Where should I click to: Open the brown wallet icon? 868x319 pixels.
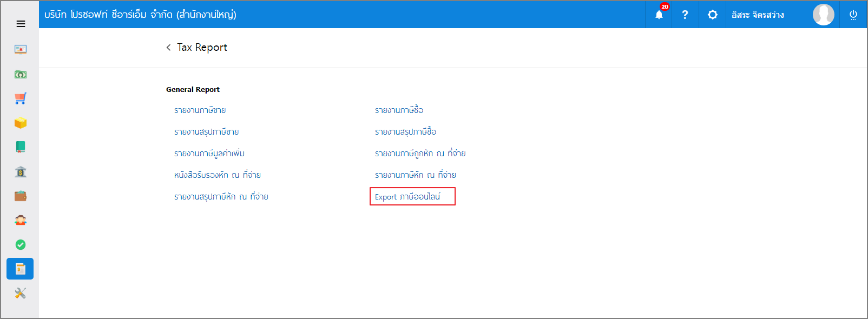(x=21, y=196)
